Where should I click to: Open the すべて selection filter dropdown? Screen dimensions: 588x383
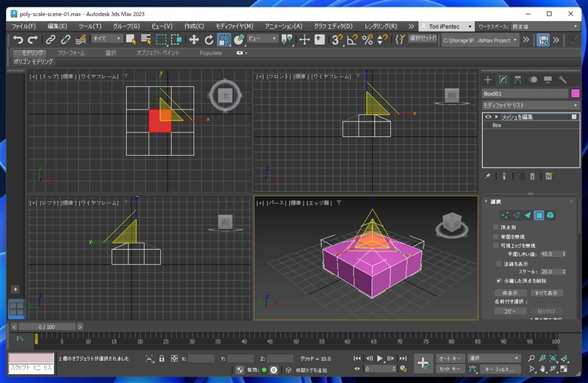(107, 39)
